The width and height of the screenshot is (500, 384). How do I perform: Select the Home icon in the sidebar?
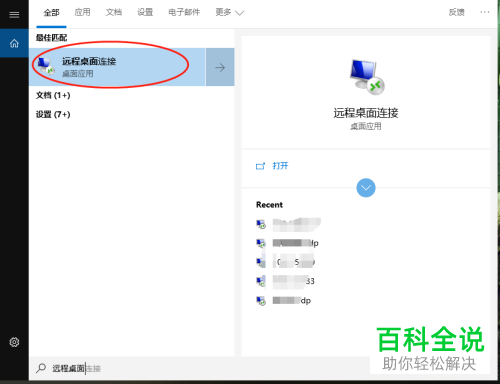tap(14, 43)
